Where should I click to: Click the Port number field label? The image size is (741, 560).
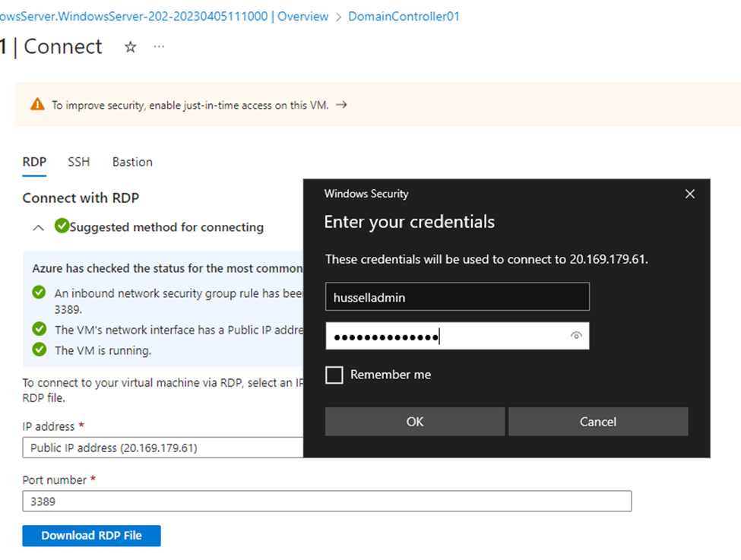point(55,480)
